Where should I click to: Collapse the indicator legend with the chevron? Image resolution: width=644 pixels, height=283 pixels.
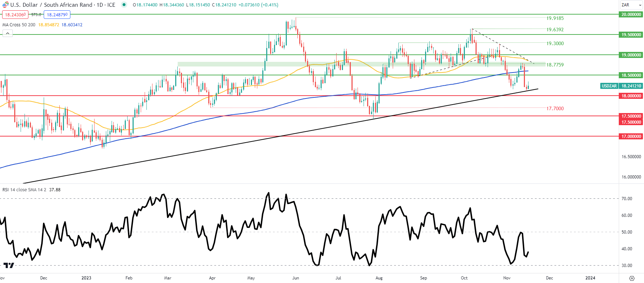(x=7, y=33)
